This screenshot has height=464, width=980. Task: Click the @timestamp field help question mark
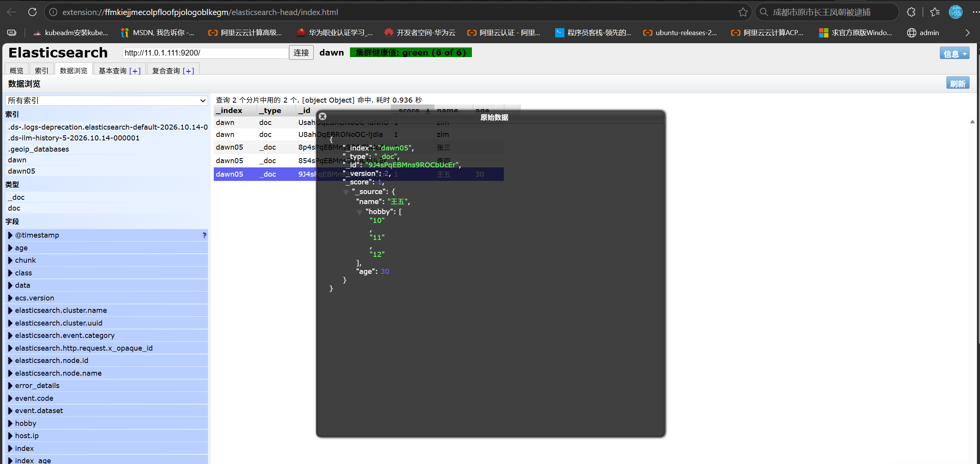(x=204, y=235)
